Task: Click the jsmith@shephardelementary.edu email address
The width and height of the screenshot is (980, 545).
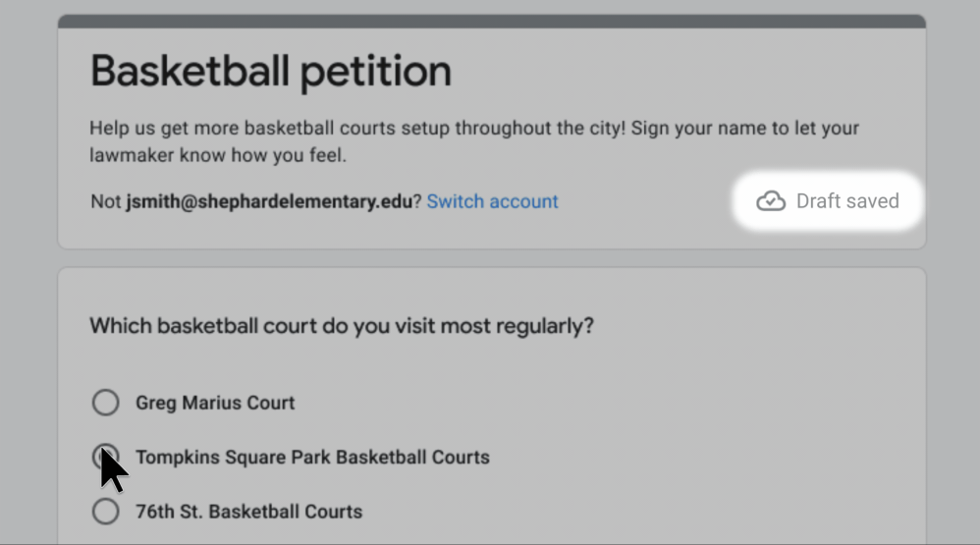Action: 269,201
